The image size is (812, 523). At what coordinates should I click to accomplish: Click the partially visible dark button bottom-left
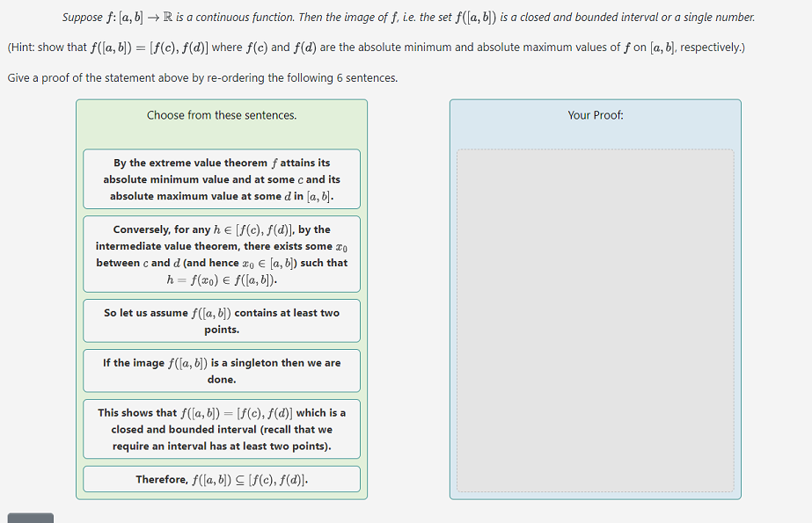click(30, 517)
